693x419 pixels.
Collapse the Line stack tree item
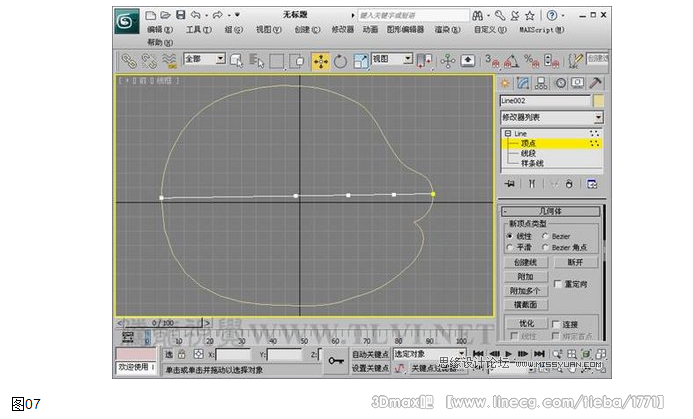(508, 133)
